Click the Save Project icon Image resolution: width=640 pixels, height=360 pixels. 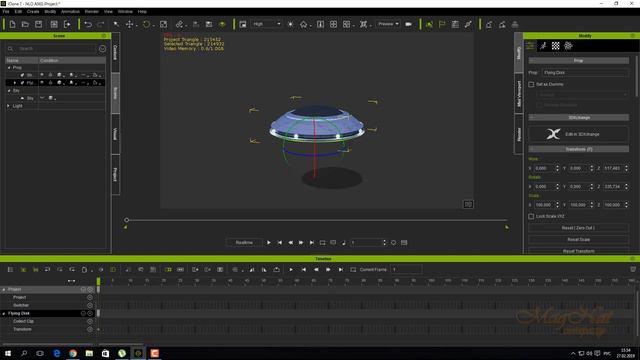38,24
